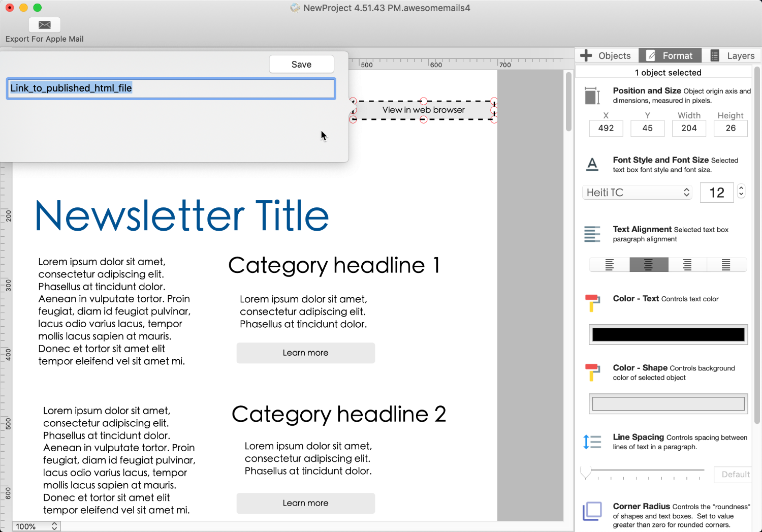This screenshot has width=762, height=532.
Task: Click the left paragraph next to Category headline 1
Action: tap(114, 311)
